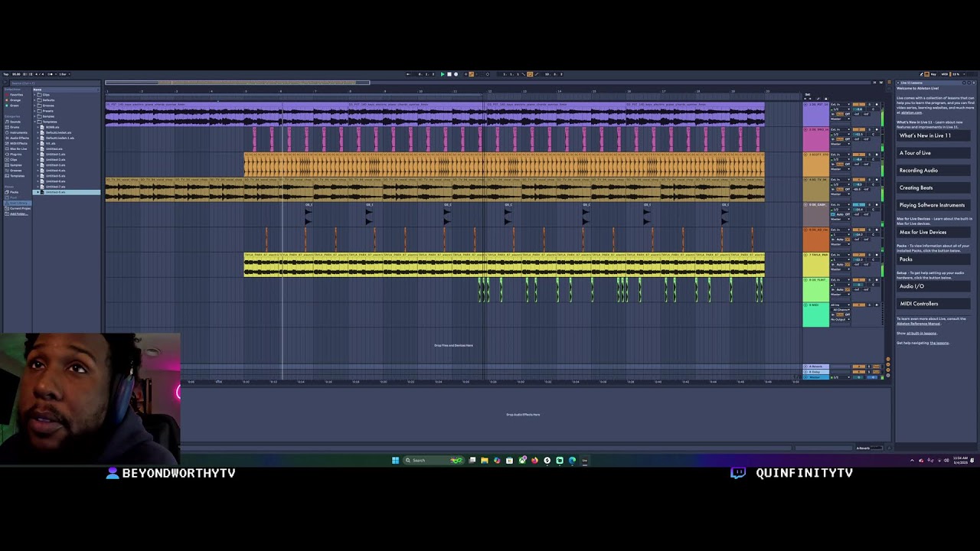This screenshot has width=980, height=551.
Task: Start playback with the green Play button
Action: coord(443,74)
